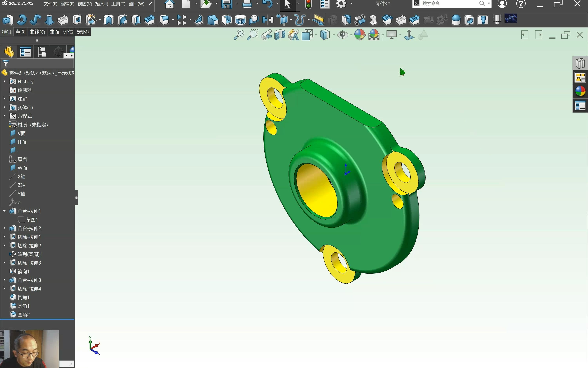
Task: Click the Help question mark button
Action: pyautogui.click(x=521, y=4)
